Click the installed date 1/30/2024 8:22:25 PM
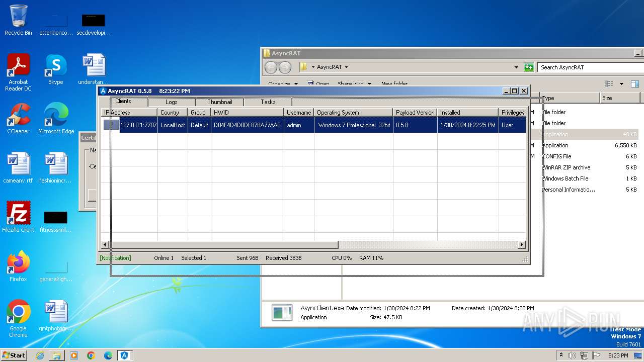The width and height of the screenshot is (644, 362). point(468,125)
